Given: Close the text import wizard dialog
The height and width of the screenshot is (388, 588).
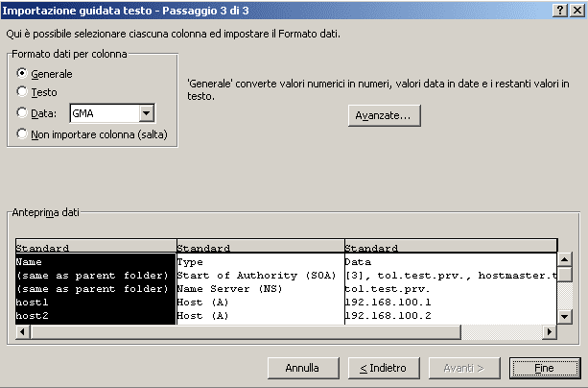Looking at the screenshot, I should 577,11.
